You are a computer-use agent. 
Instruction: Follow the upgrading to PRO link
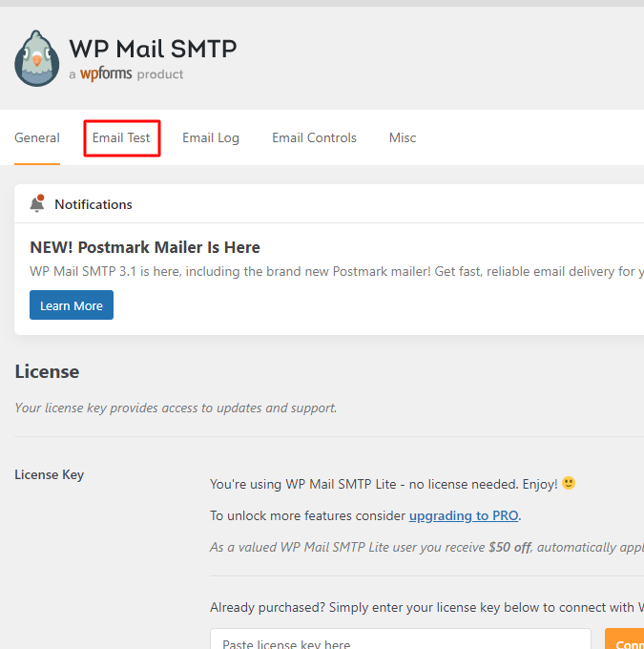pyautogui.click(x=464, y=515)
